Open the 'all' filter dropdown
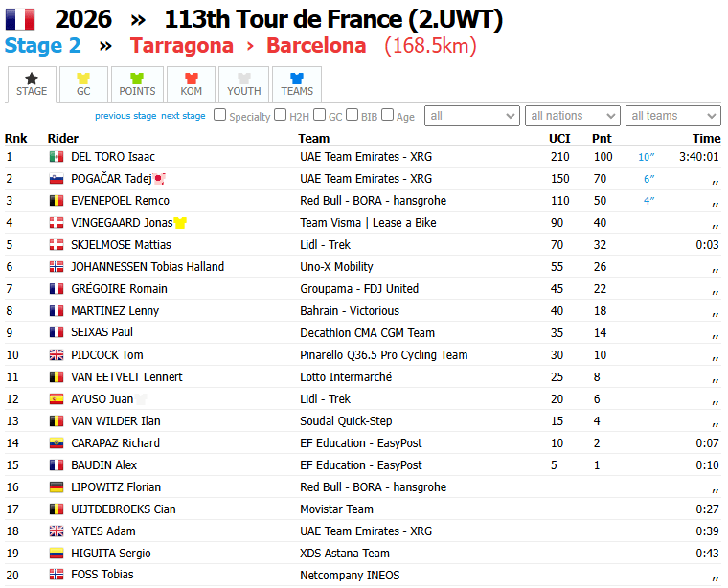Image resolution: width=728 pixels, height=588 pixels. [x=471, y=116]
